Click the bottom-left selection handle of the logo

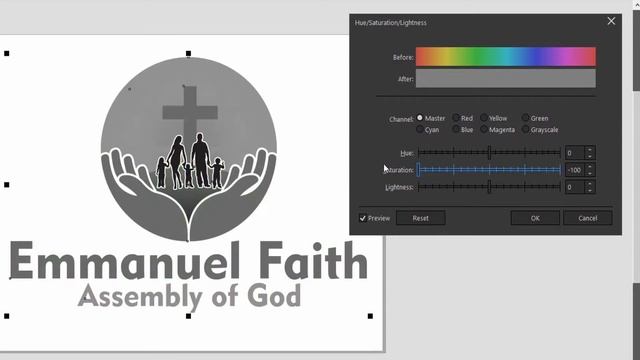click(7, 316)
